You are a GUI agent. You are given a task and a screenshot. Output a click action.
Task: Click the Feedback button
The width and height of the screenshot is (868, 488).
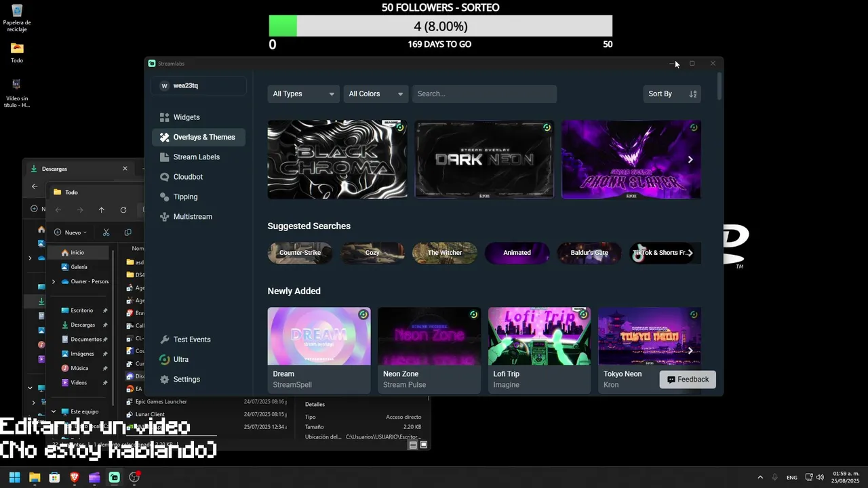[x=688, y=380]
